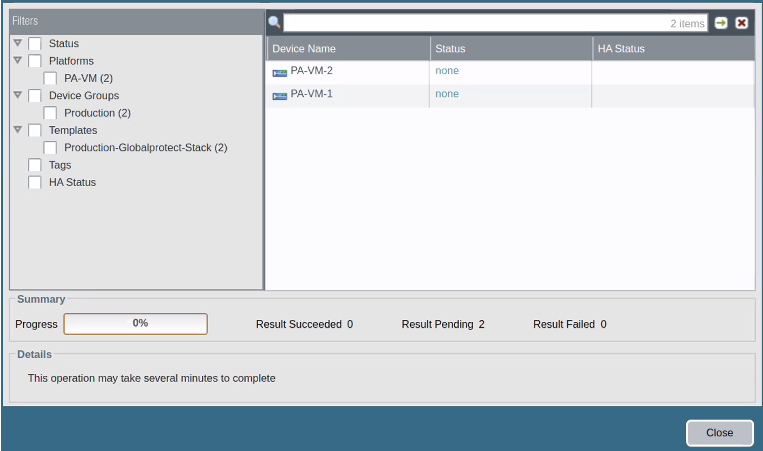Apply filter with green arrow icon
Viewport: 763px width, 451px height.
tap(721, 23)
